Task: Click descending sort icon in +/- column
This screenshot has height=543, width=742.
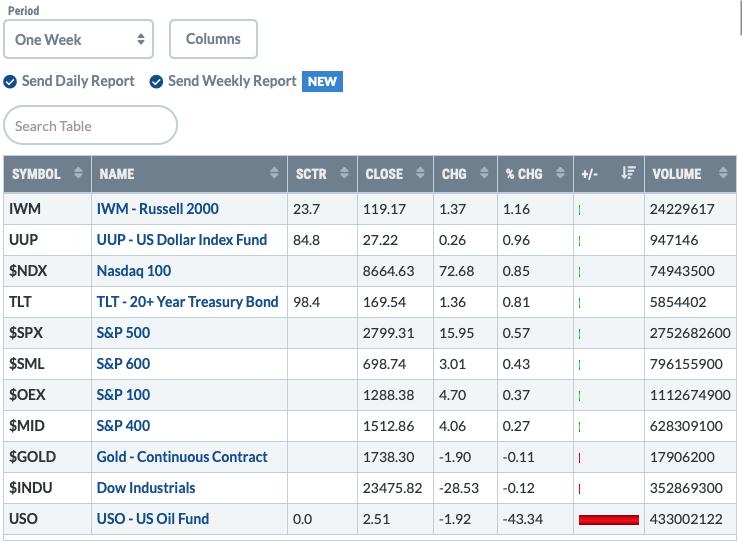Action: click(628, 173)
